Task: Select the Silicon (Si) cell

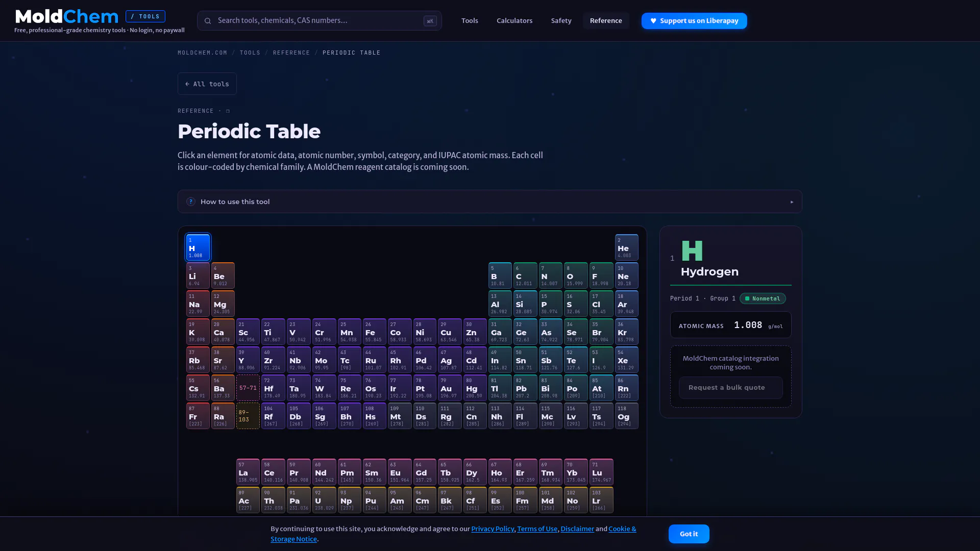Action: 525,304
